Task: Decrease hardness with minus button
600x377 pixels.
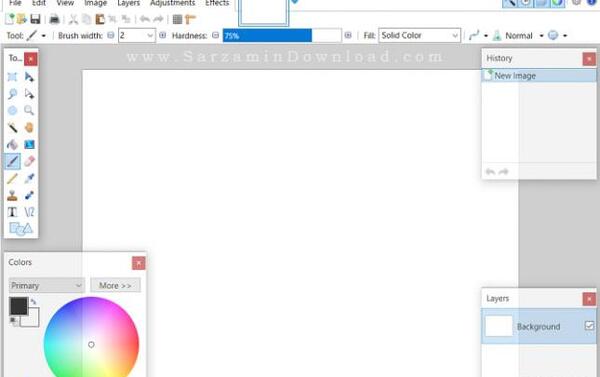Action: coord(215,35)
